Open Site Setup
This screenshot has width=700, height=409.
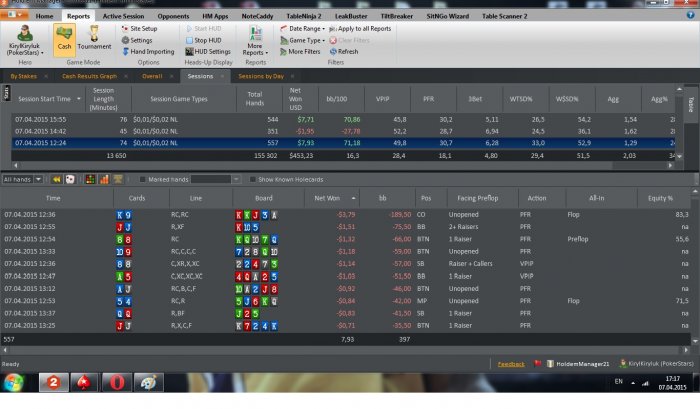click(139, 29)
